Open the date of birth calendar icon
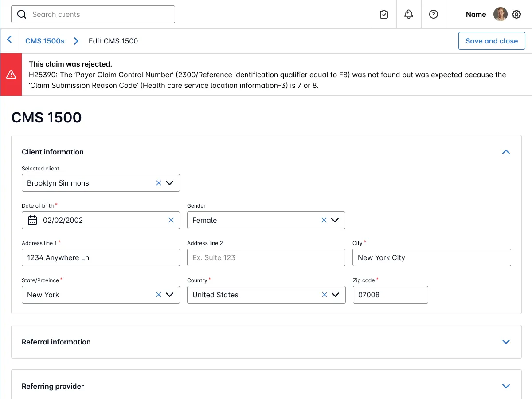Image resolution: width=532 pixels, height=399 pixels. coord(32,220)
